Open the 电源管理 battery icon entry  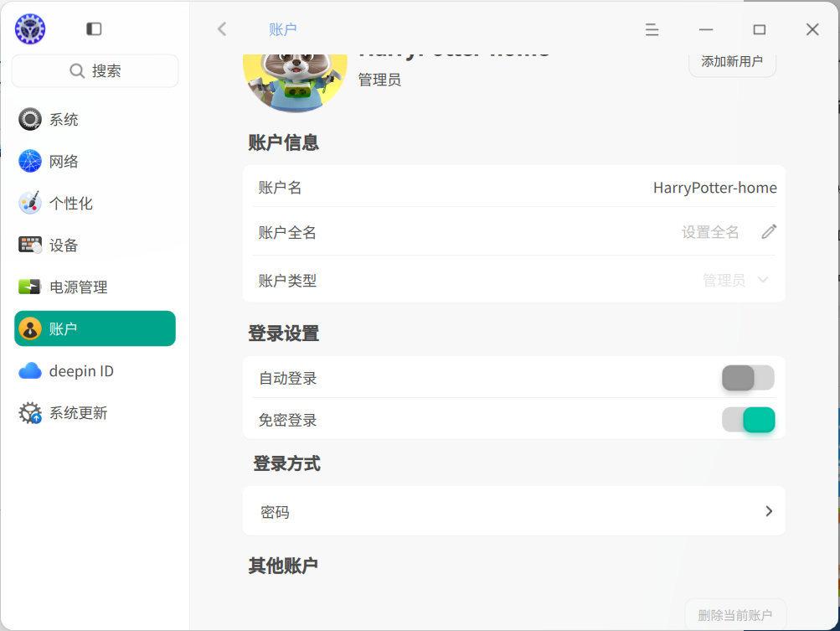(x=30, y=287)
